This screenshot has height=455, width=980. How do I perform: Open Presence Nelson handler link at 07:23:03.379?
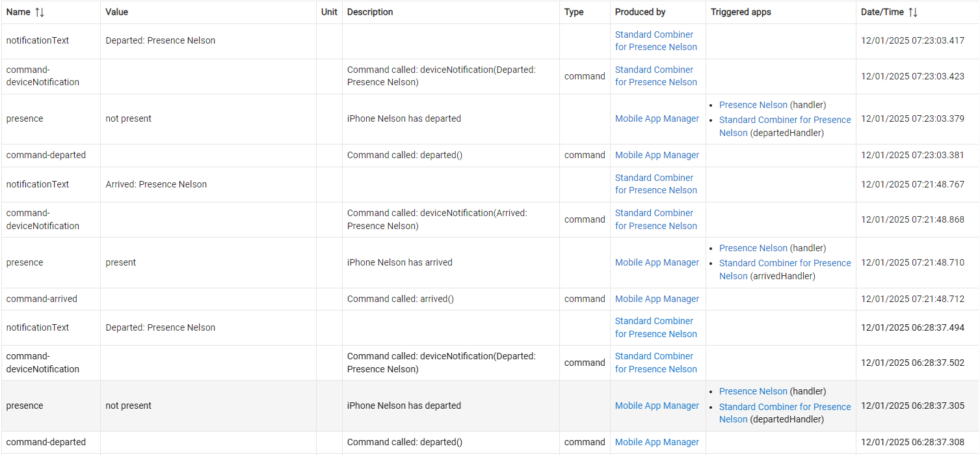pyautogui.click(x=753, y=105)
